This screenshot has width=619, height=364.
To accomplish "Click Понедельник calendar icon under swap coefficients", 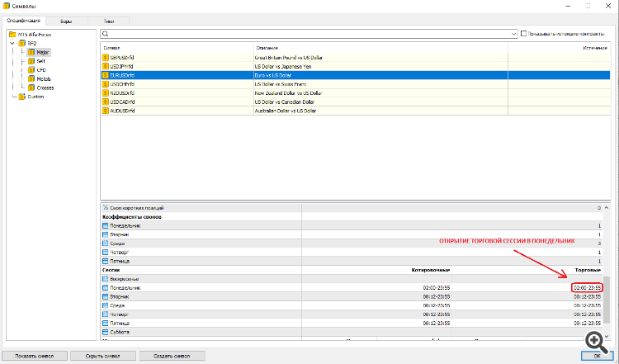I will pos(106,226).
